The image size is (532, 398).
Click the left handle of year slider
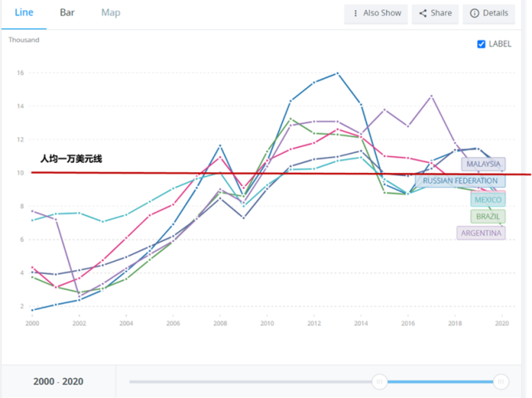[379, 381]
